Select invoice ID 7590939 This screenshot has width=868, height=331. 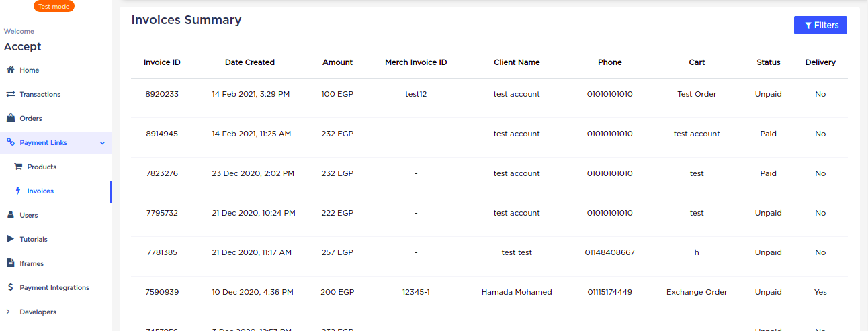coord(162,292)
